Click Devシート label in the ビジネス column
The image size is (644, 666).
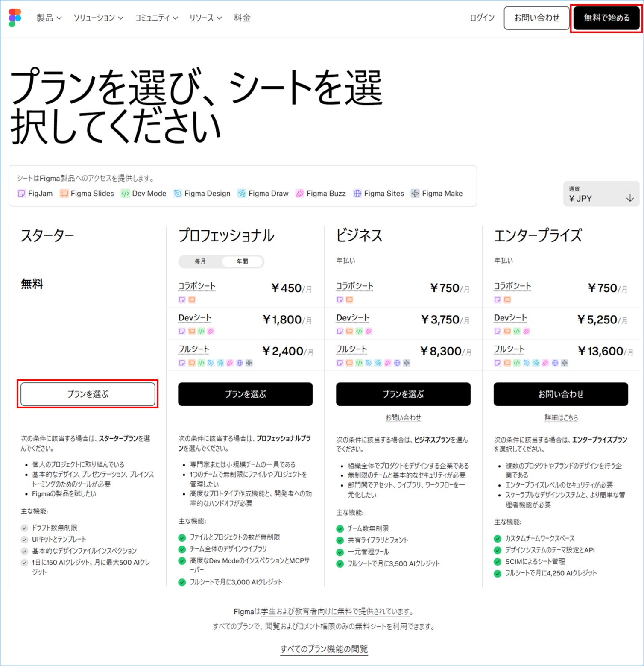click(x=353, y=317)
